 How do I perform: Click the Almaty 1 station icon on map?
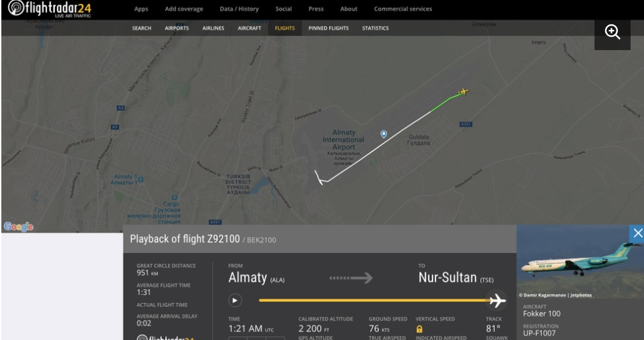[x=141, y=179]
